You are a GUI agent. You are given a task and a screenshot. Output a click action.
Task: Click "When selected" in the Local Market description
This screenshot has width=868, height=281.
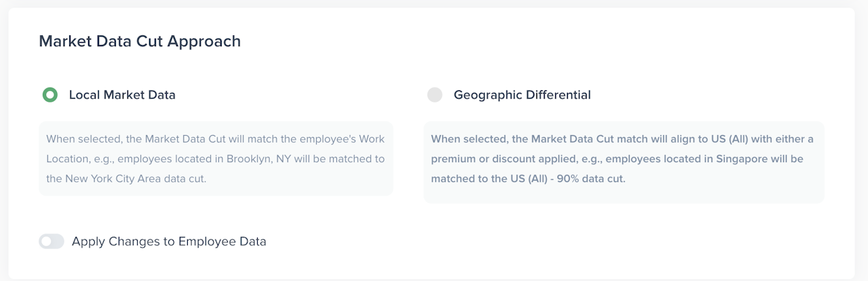coord(82,139)
